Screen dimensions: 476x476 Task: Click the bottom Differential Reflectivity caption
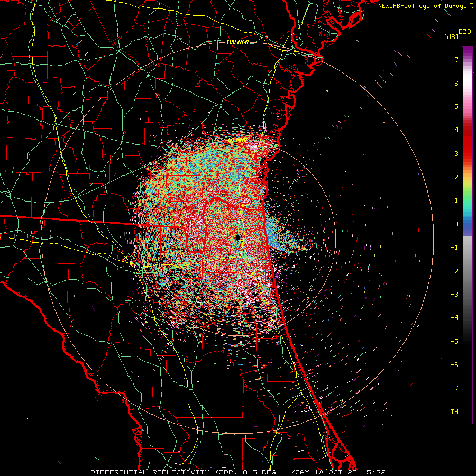237,472
